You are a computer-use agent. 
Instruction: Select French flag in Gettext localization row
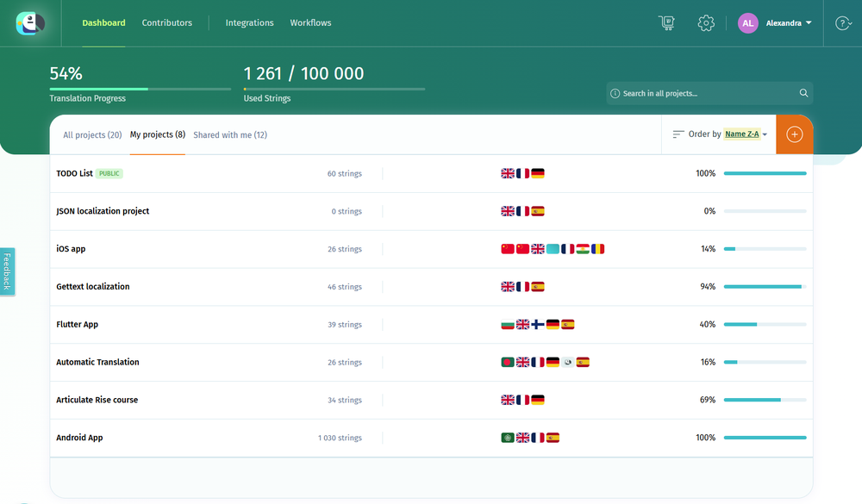523,286
